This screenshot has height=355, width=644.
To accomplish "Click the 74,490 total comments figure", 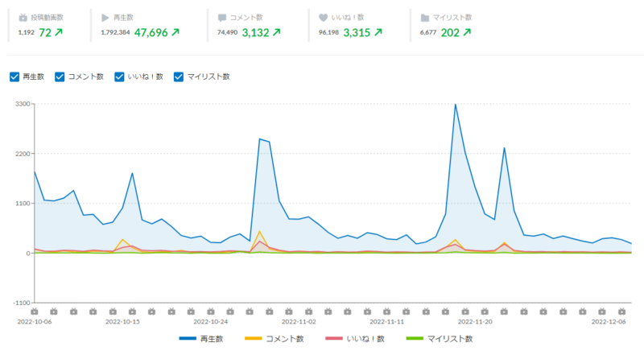I will pos(228,32).
